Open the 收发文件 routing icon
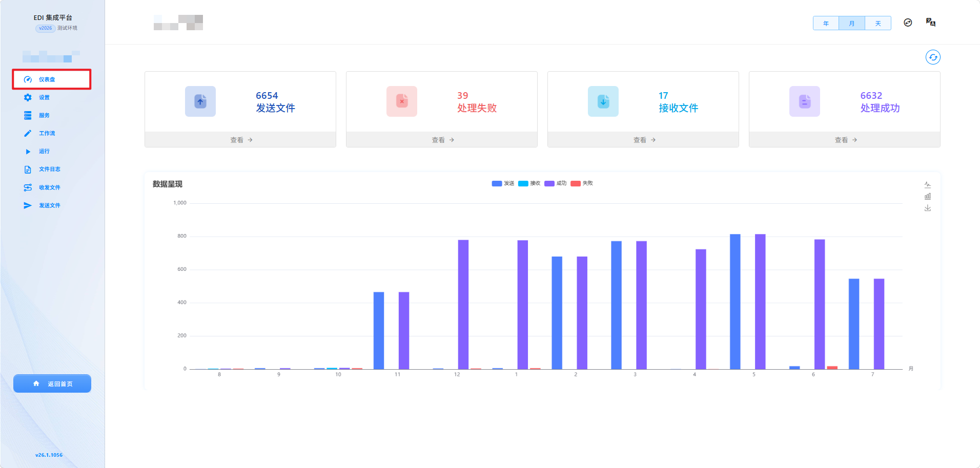Screen dimensions: 980x468 tap(28, 187)
